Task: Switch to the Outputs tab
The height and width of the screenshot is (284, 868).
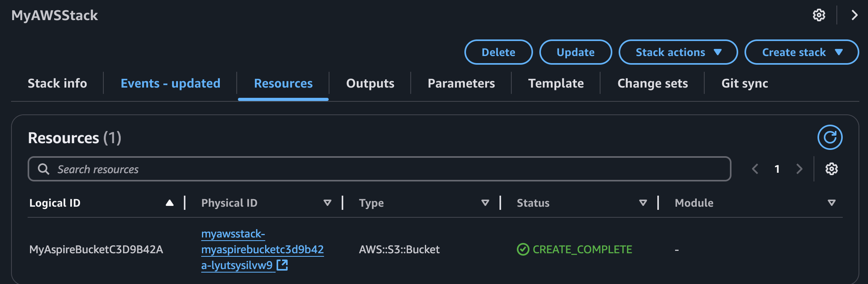Action: [x=370, y=83]
